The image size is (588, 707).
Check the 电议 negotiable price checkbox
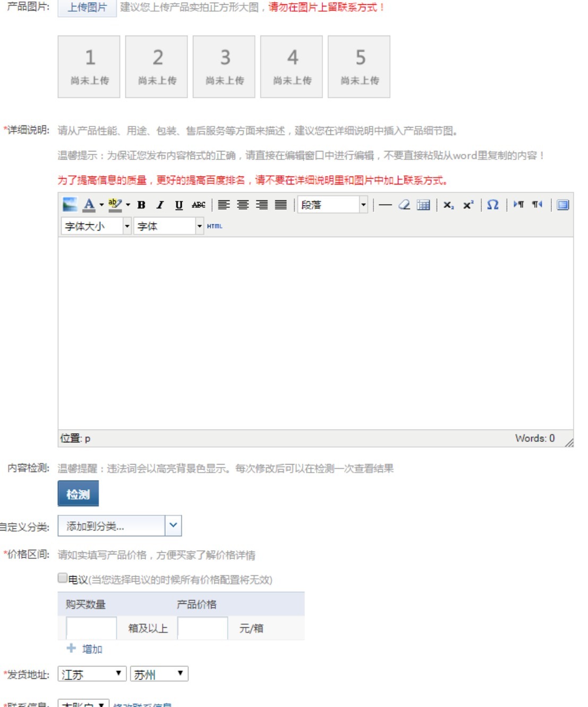coord(63,578)
